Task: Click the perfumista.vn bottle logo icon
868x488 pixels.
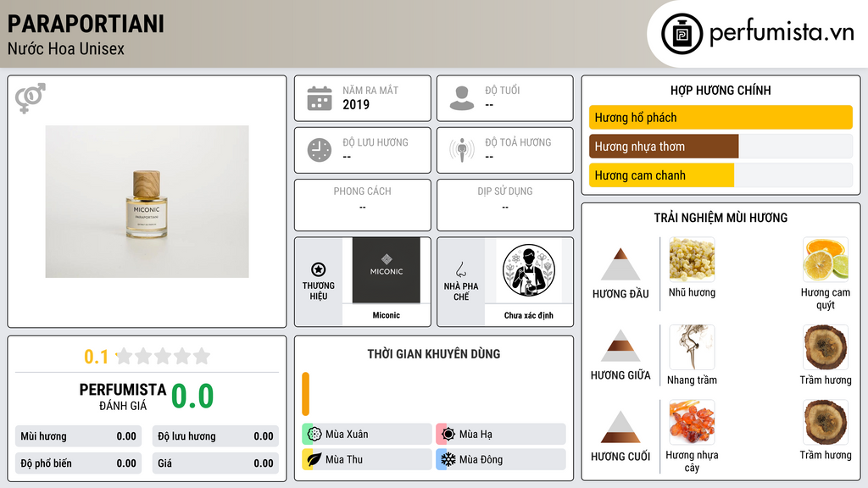Action: [682, 34]
